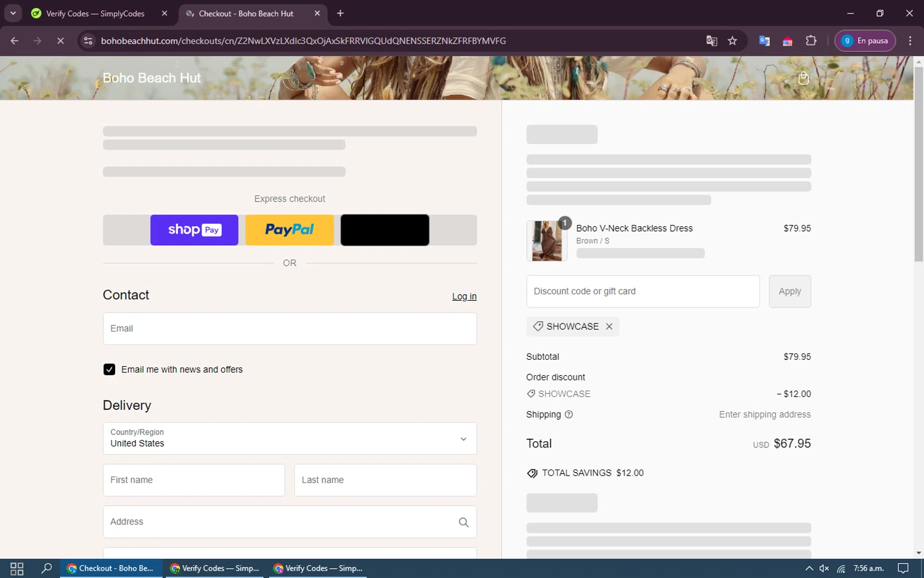Click the Apply discount button

click(x=790, y=291)
